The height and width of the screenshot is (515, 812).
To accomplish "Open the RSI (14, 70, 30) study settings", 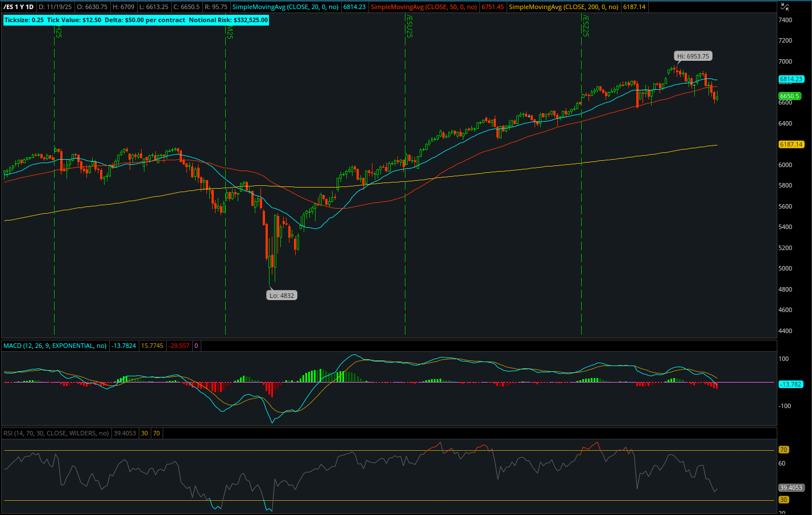I will [55, 433].
